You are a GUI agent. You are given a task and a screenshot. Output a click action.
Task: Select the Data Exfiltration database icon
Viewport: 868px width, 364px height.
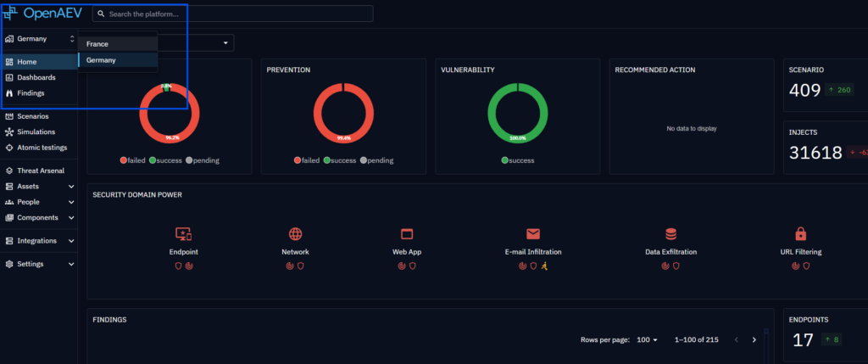pos(671,234)
